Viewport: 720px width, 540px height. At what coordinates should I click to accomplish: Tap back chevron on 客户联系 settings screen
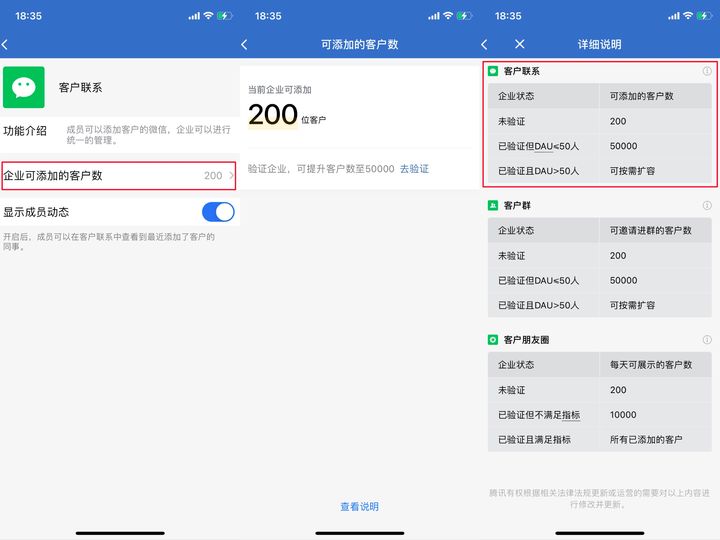(x=6, y=44)
